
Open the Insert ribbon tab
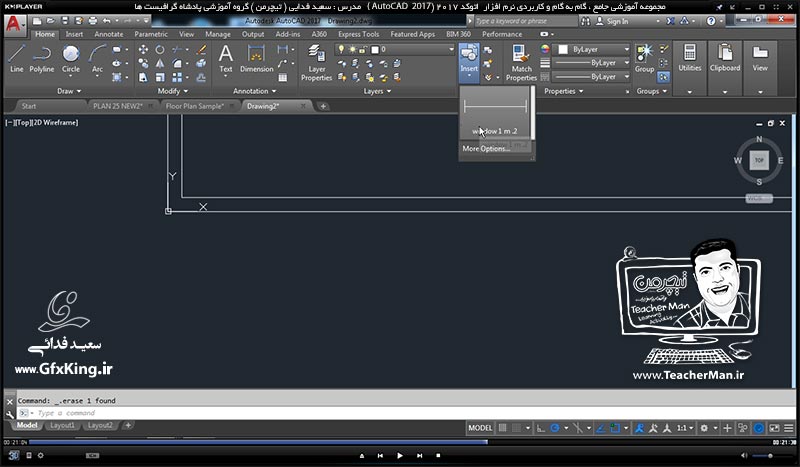tap(74, 34)
